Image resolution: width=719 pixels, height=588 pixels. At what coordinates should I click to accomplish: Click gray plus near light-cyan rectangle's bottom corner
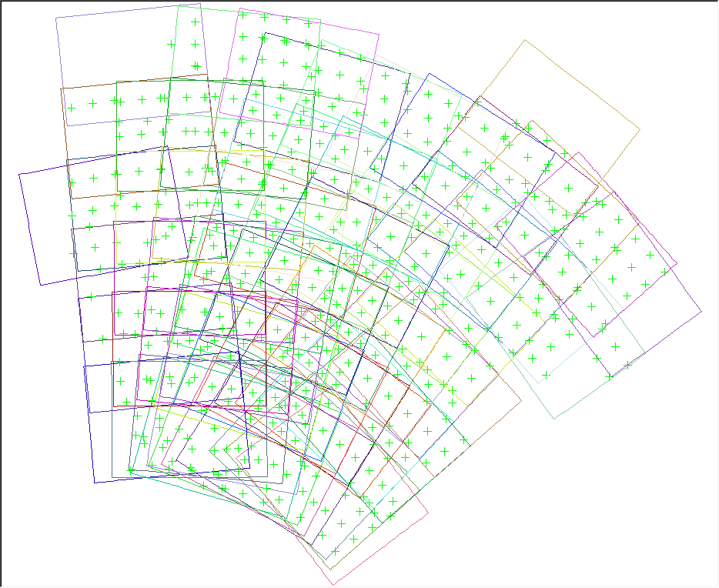(547, 375)
